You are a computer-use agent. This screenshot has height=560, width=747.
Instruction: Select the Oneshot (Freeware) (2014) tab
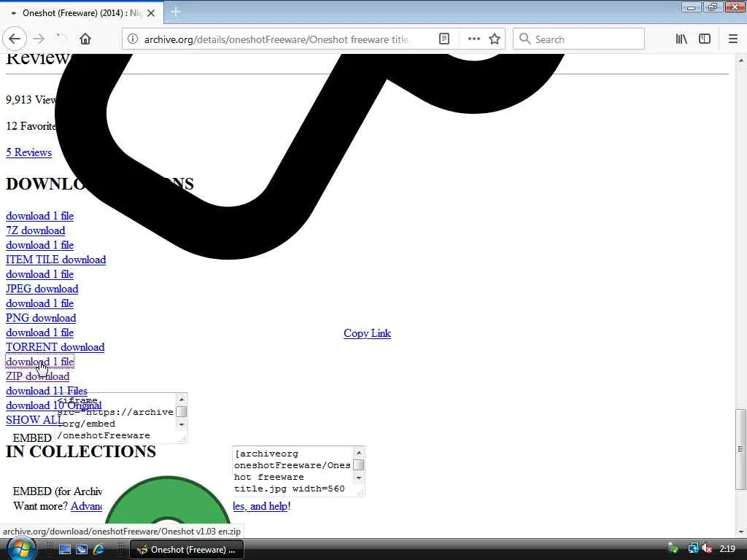pos(82,13)
